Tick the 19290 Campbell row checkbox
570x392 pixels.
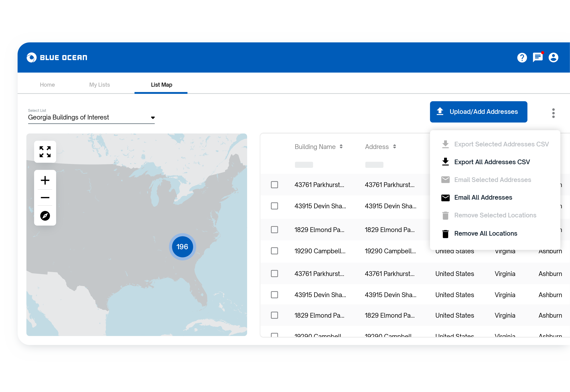click(274, 251)
